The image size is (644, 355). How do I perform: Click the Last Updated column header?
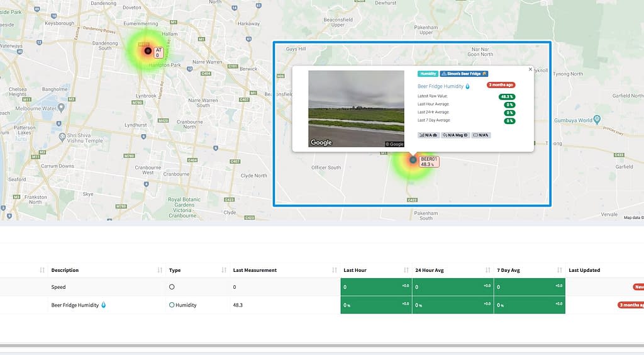click(584, 270)
